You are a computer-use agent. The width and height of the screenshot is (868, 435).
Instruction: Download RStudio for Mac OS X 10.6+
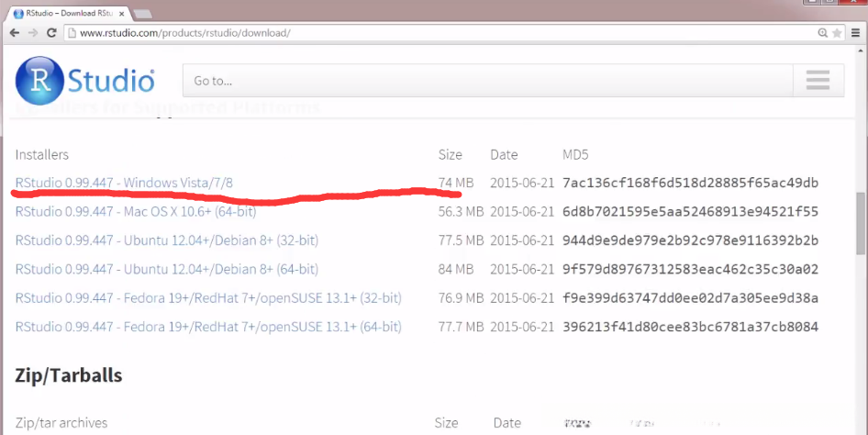coord(136,211)
